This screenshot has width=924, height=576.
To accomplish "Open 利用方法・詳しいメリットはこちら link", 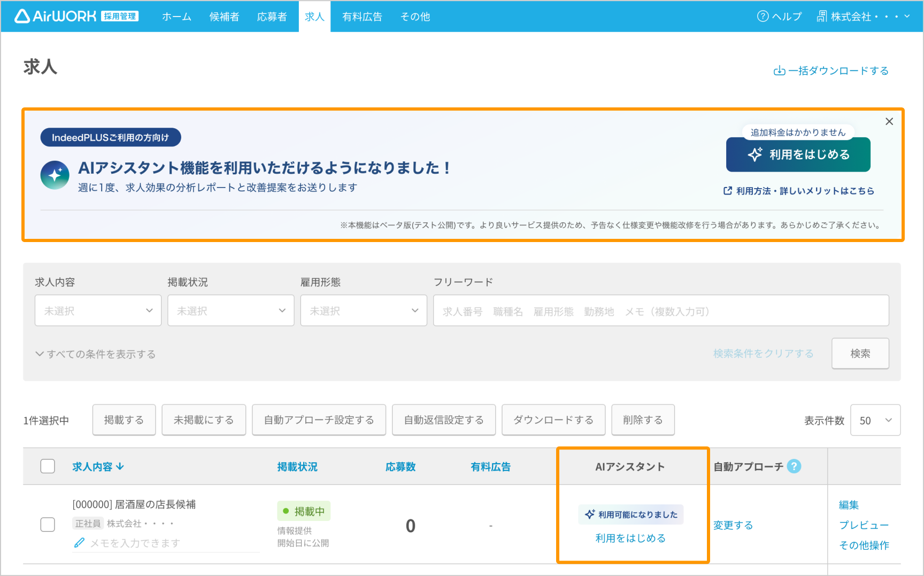I will click(798, 191).
